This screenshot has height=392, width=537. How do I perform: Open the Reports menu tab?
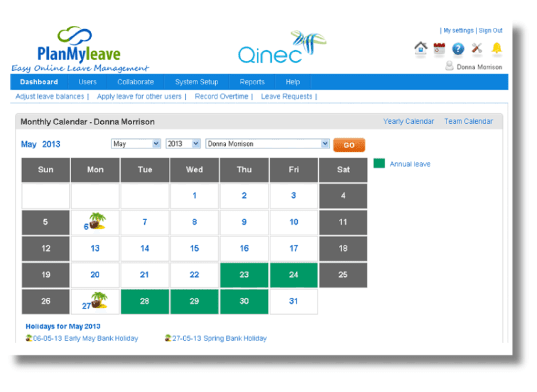pos(252,82)
